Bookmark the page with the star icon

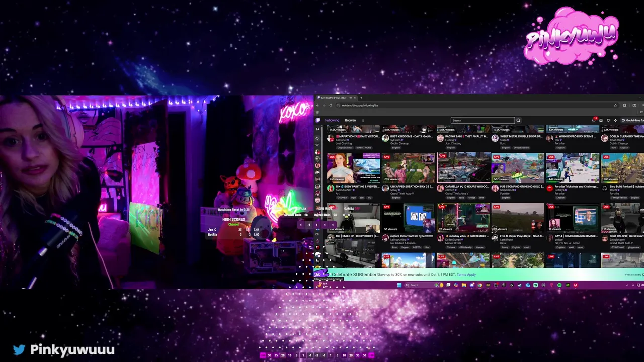click(615, 105)
